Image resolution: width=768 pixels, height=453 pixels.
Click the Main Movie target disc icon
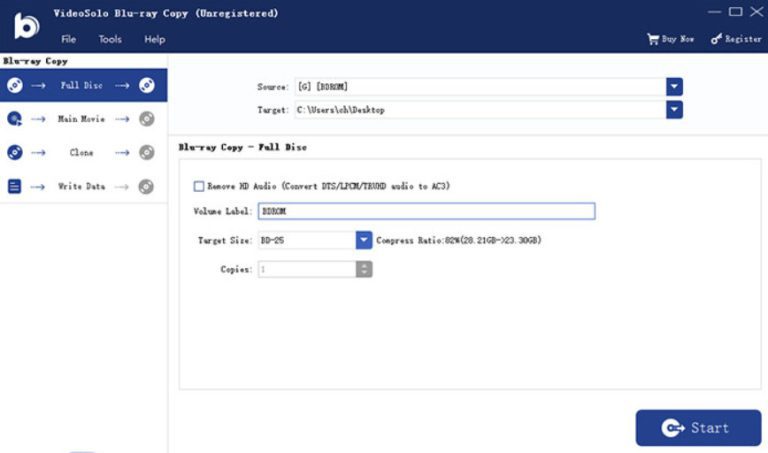point(147,119)
